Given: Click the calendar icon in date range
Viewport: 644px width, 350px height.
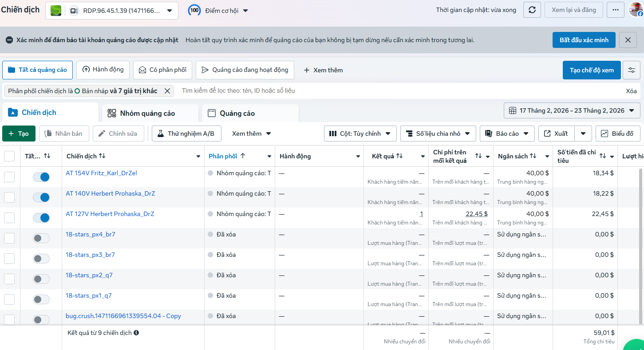Looking at the screenshot, I should [512, 110].
